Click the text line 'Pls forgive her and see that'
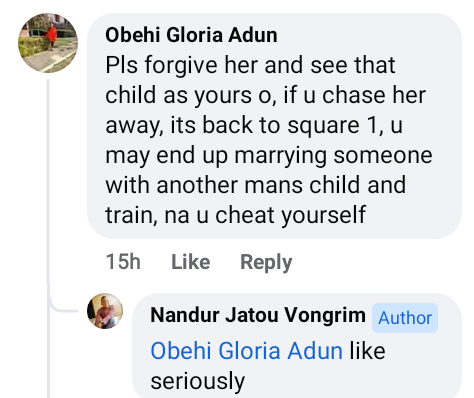The image size is (474, 398). coord(250,65)
